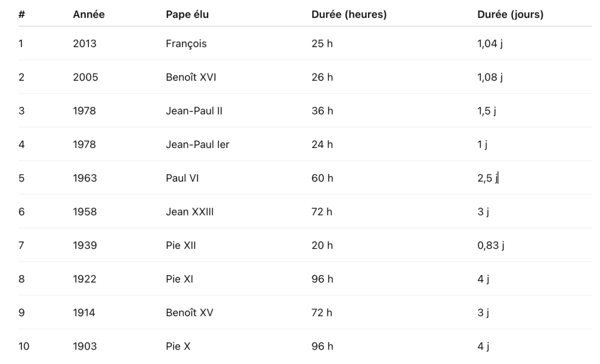The image size is (600, 364).
Task: Click the Durée (jours) column header
Action: (510, 15)
